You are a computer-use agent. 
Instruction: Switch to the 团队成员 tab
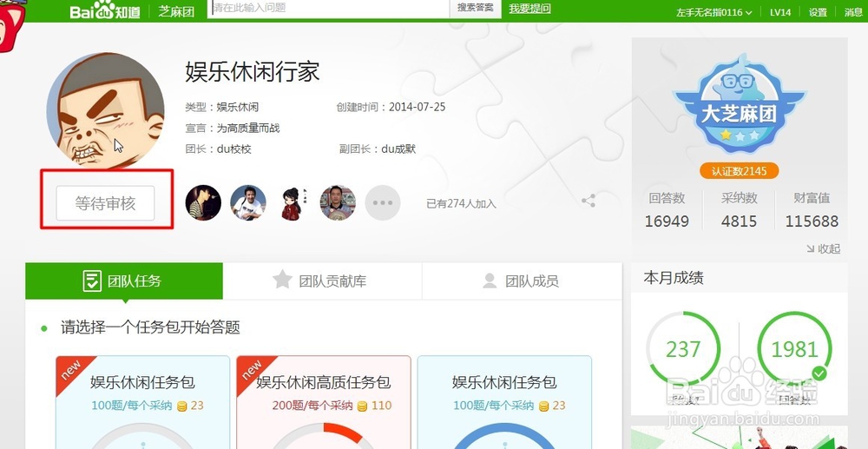[522, 281]
